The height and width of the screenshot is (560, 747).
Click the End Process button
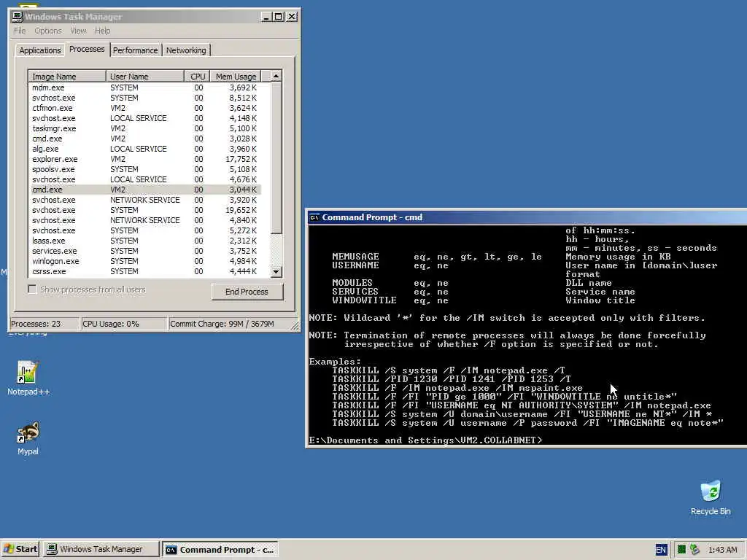[247, 292]
